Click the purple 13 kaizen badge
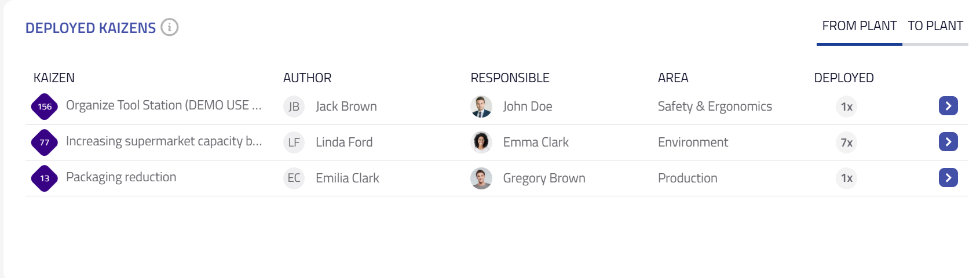This screenshot has height=278, width=980. 45,178
